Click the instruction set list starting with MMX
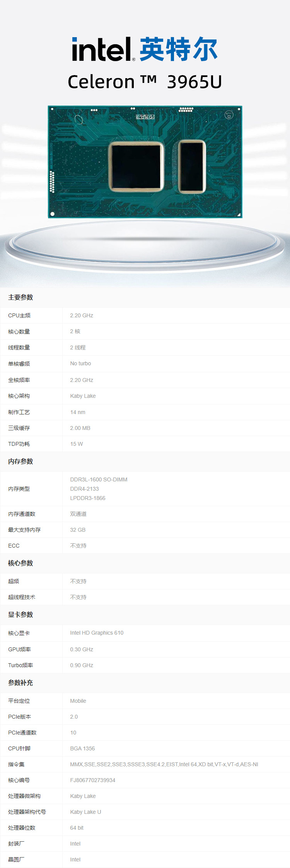The image size is (290, 868). 164,764
